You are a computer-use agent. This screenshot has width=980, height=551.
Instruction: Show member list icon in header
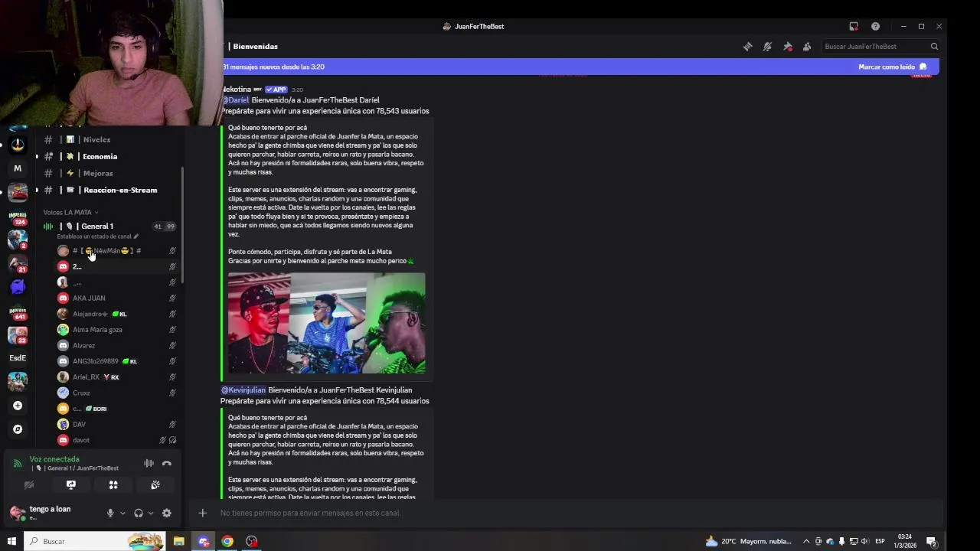(807, 47)
